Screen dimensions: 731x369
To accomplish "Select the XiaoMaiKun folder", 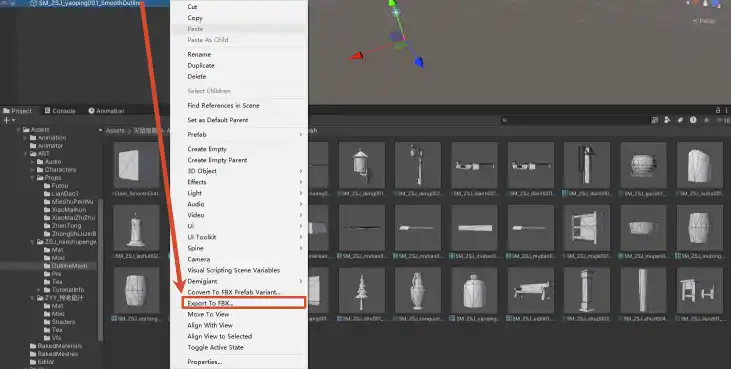I will pyautogui.click(x=64, y=210).
